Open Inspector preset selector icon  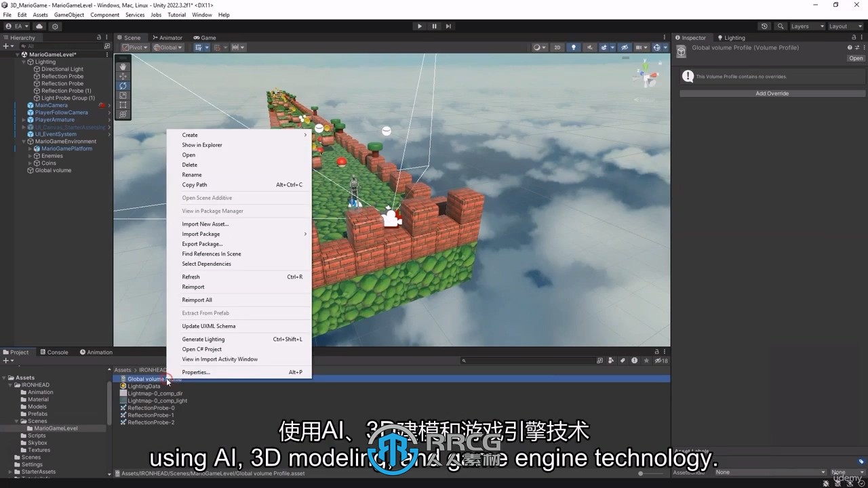(x=856, y=47)
